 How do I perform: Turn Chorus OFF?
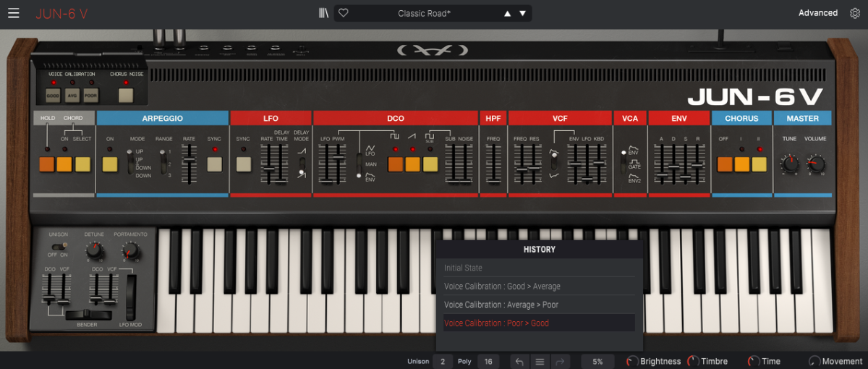(x=725, y=164)
